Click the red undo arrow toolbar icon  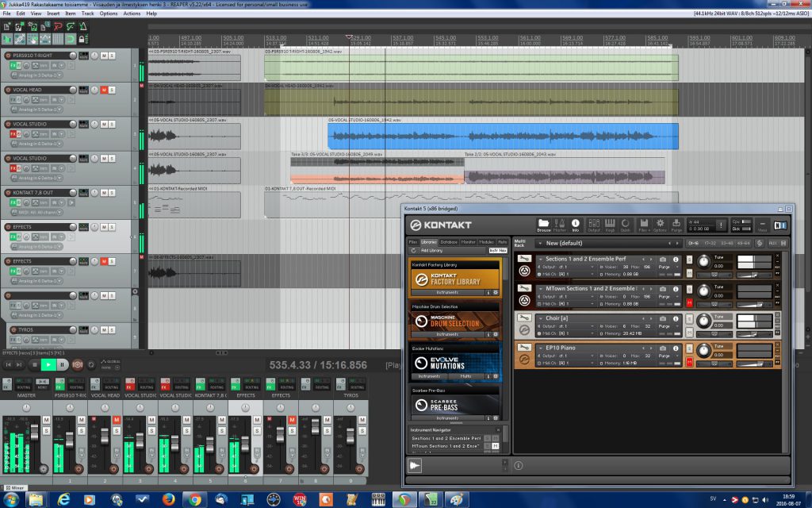(57, 26)
